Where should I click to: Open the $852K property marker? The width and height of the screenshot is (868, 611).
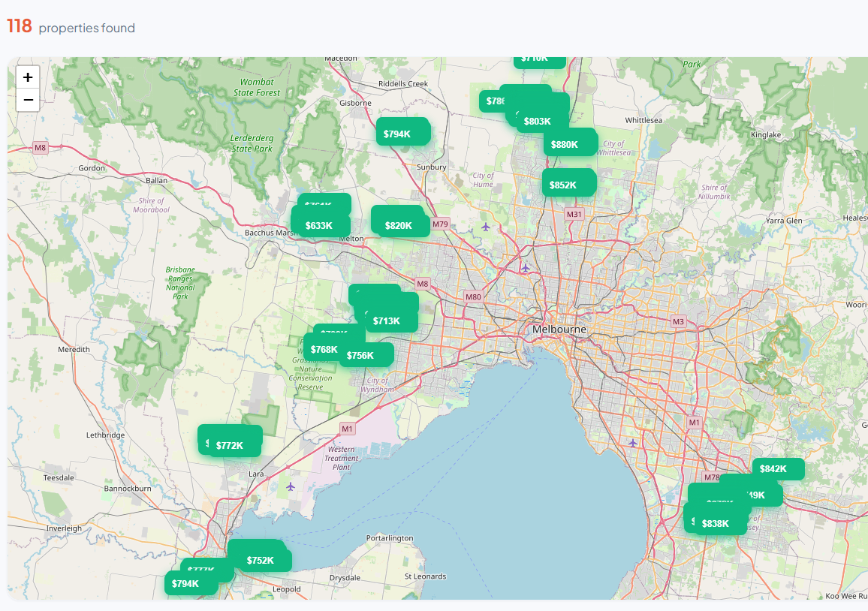tap(568, 185)
